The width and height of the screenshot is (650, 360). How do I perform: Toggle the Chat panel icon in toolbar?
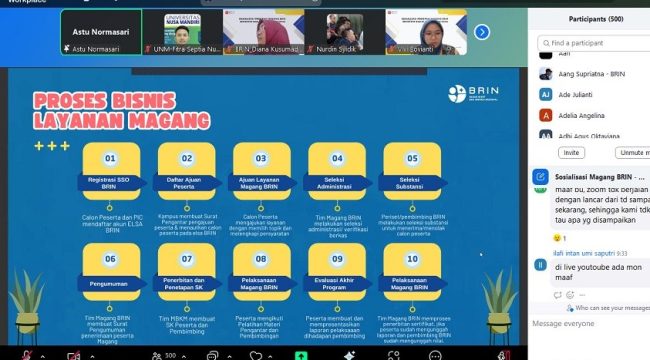(212, 356)
